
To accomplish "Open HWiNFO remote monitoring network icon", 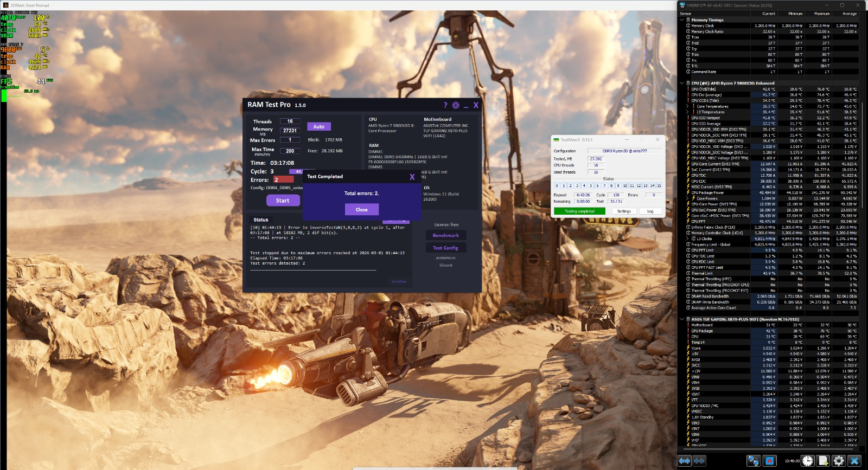I will (754, 461).
